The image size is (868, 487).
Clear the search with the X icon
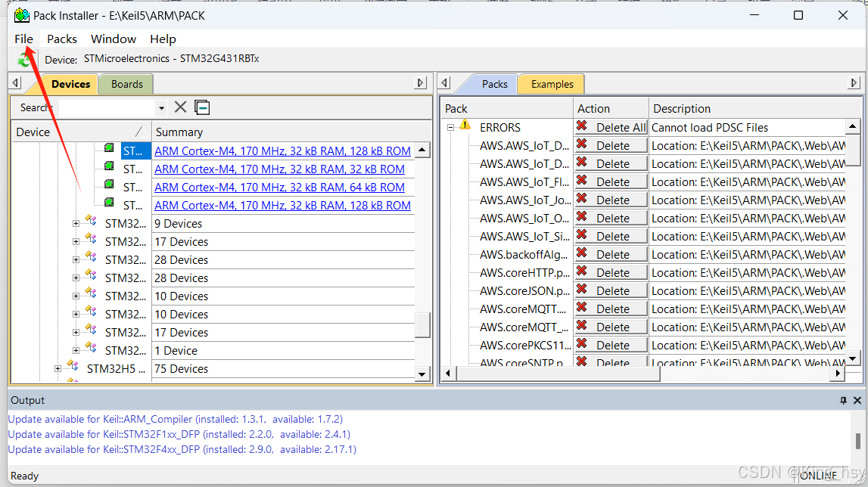pos(180,107)
